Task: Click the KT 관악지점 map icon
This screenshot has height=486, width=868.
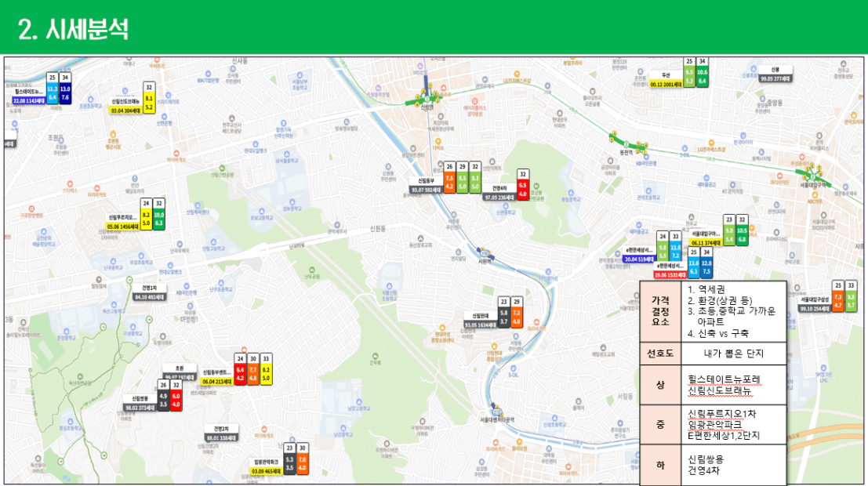Action: click(731, 184)
